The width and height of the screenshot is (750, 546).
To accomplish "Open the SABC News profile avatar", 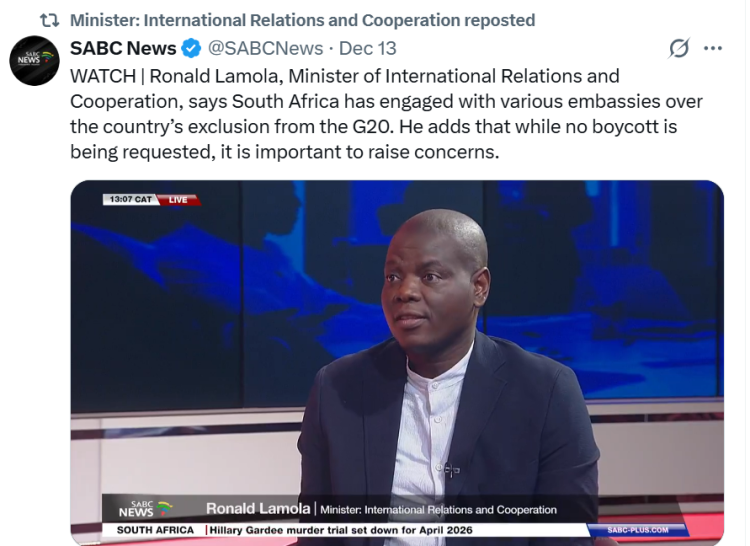I will point(34,61).
